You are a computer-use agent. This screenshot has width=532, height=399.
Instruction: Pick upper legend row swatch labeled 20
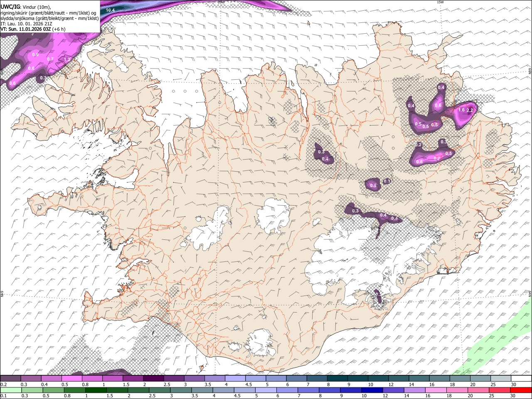[480, 379]
